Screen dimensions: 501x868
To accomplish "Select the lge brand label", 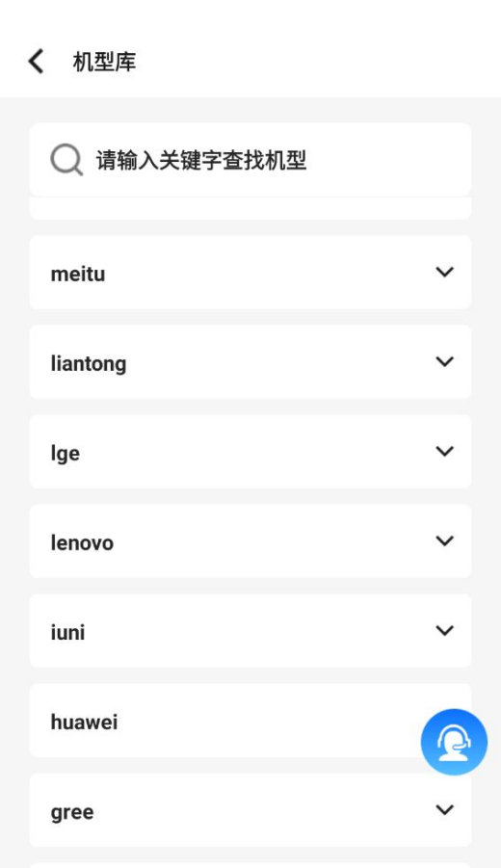I will [x=65, y=454].
